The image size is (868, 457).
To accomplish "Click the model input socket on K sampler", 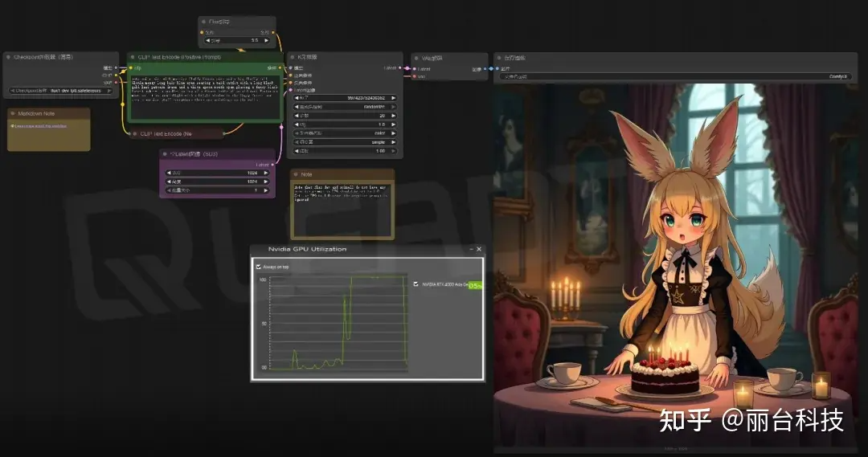I will 291,68.
